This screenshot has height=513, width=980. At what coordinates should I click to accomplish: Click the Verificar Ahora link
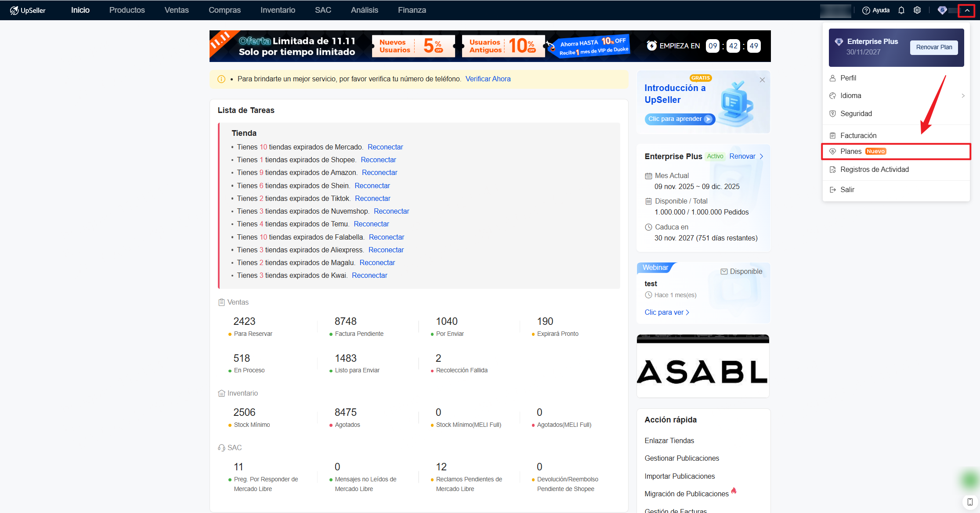coord(488,79)
